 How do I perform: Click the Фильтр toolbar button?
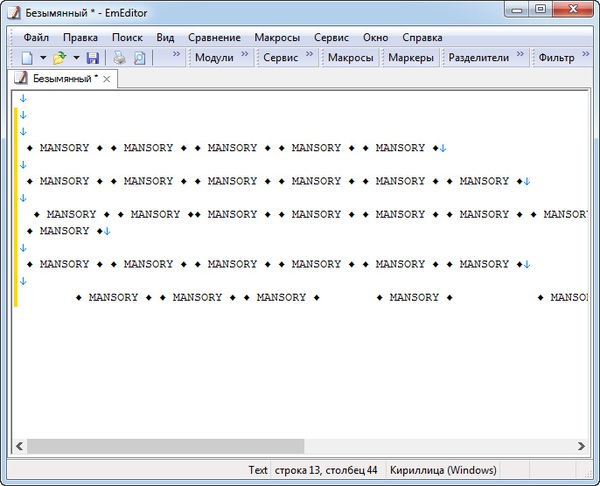556,58
